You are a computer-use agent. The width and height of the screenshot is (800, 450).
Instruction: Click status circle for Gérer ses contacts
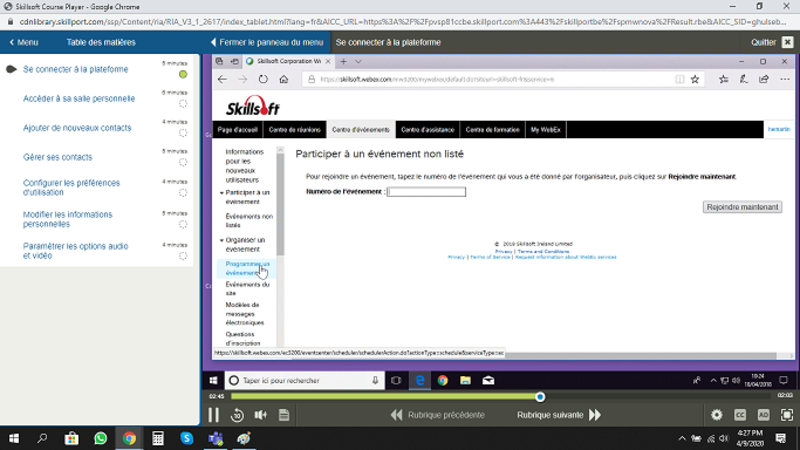[183, 162]
